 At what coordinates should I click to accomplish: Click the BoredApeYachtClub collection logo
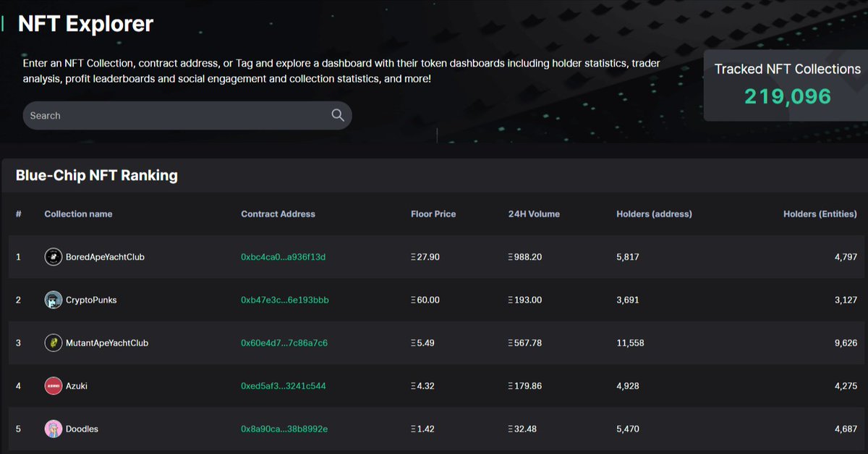tap(53, 257)
